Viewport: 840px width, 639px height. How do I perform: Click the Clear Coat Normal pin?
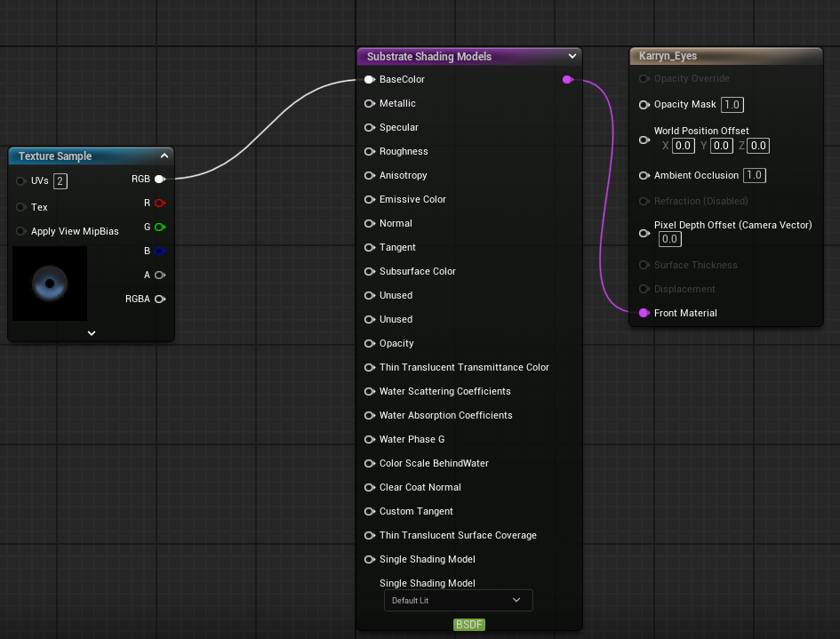[369, 487]
